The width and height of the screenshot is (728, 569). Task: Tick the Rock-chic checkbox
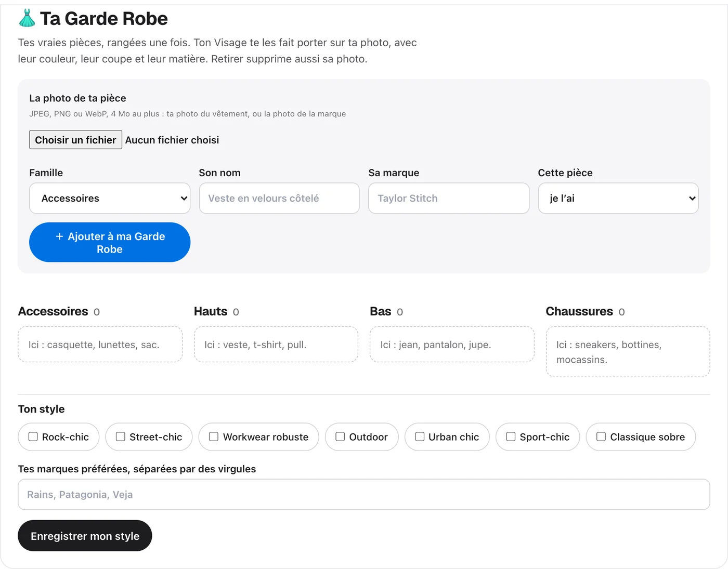click(33, 436)
